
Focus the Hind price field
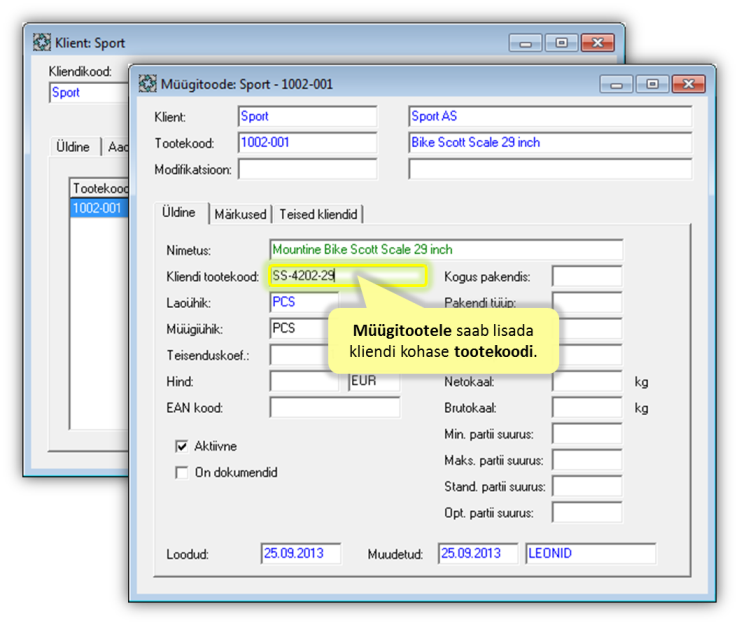[x=304, y=381]
